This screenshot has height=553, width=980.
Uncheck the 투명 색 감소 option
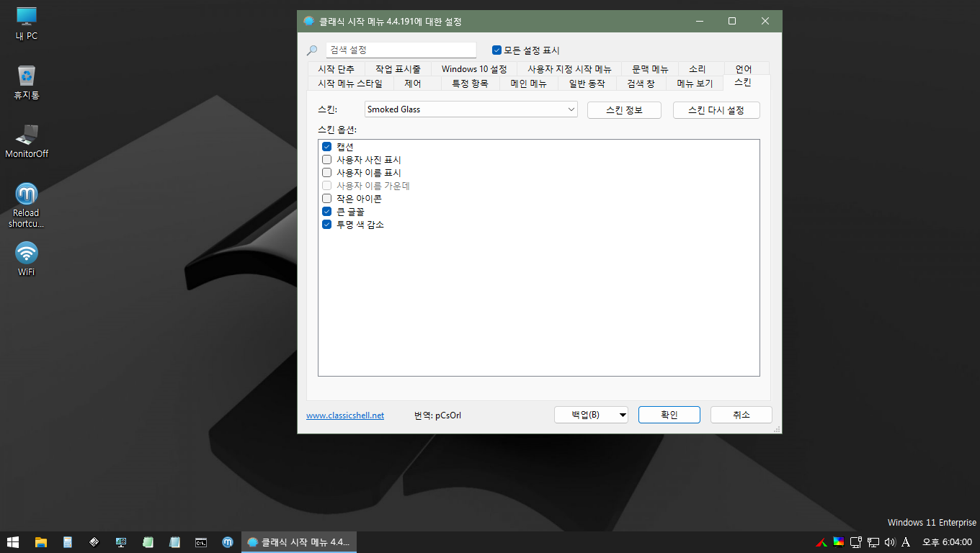tap(326, 225)
